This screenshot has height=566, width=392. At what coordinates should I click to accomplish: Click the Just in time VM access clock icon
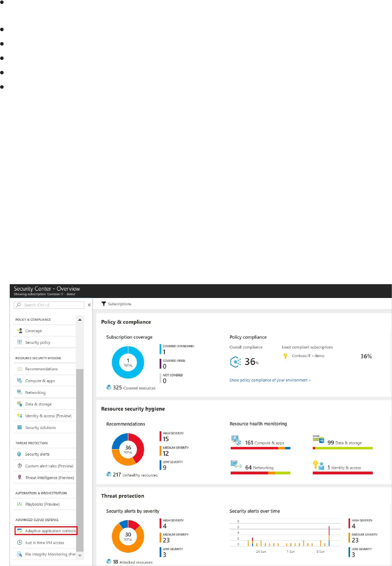point(19,542)
